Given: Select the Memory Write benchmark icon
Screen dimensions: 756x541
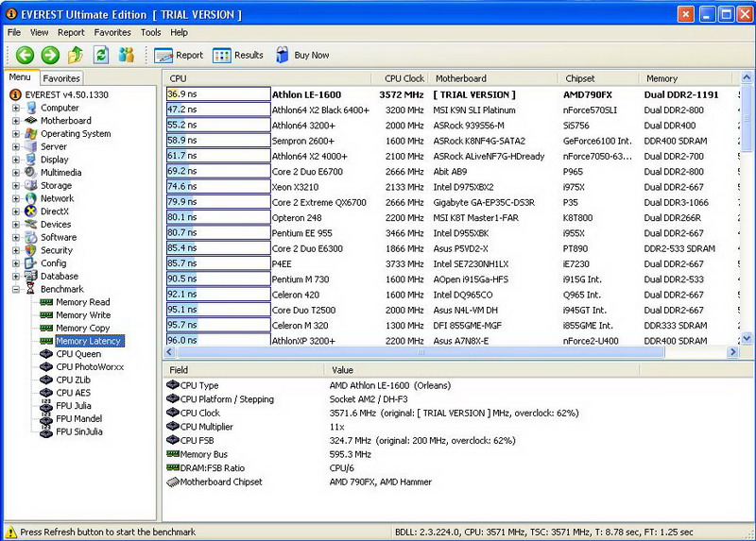Looking at the screenshot, I should (x=46, y=315).
